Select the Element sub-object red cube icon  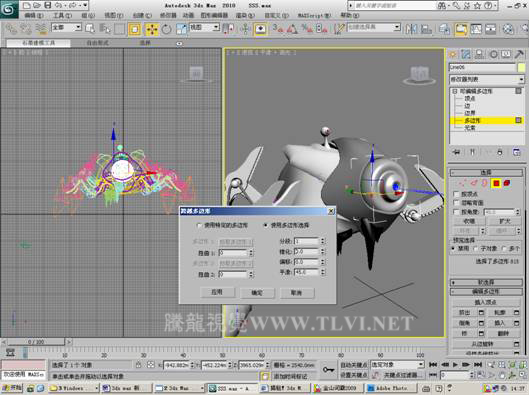[x=507, y=183]
